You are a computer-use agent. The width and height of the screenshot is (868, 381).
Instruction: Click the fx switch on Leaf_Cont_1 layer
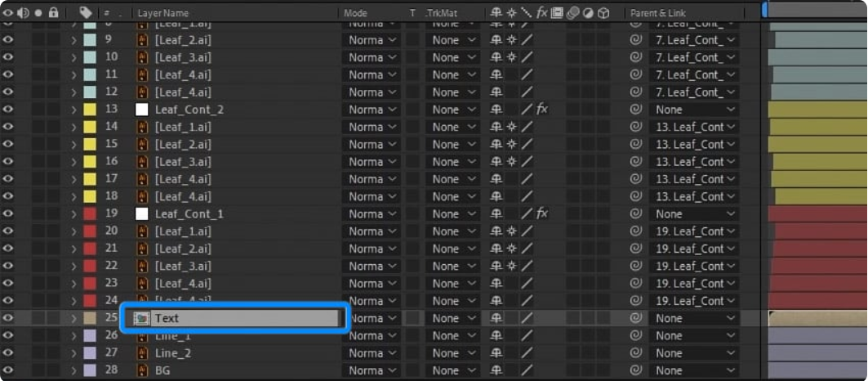542,213
